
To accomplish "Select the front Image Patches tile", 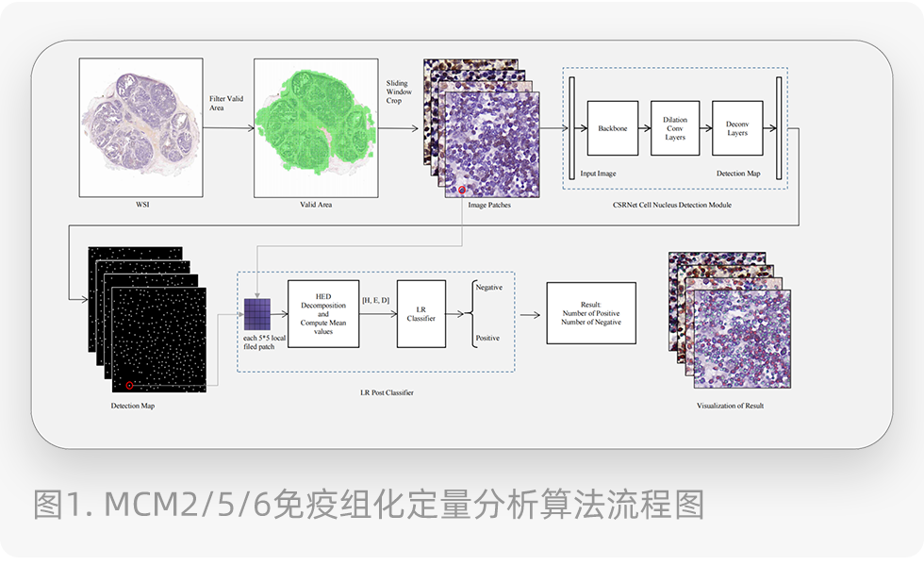I will point(492,144).
